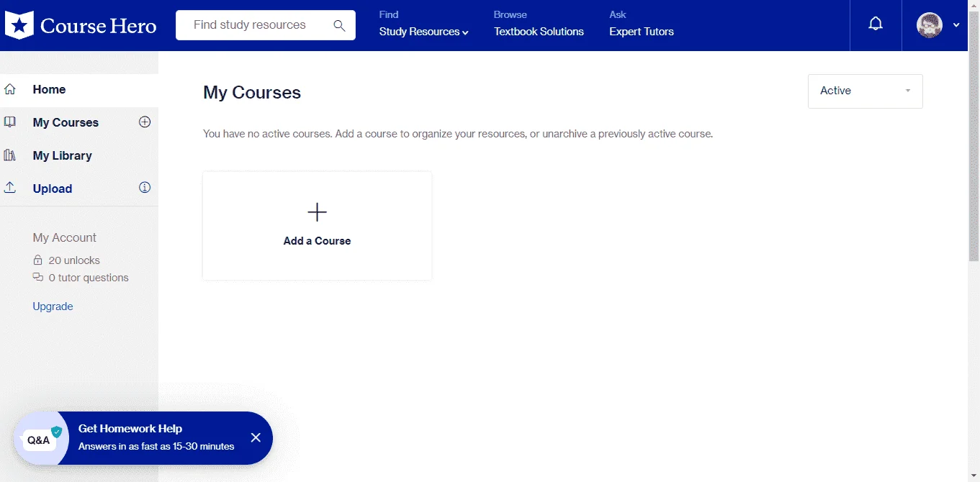The height and width of the screenshot is (482, 980).
Task: Click the Upgrade link
Action: pos(53,306)
